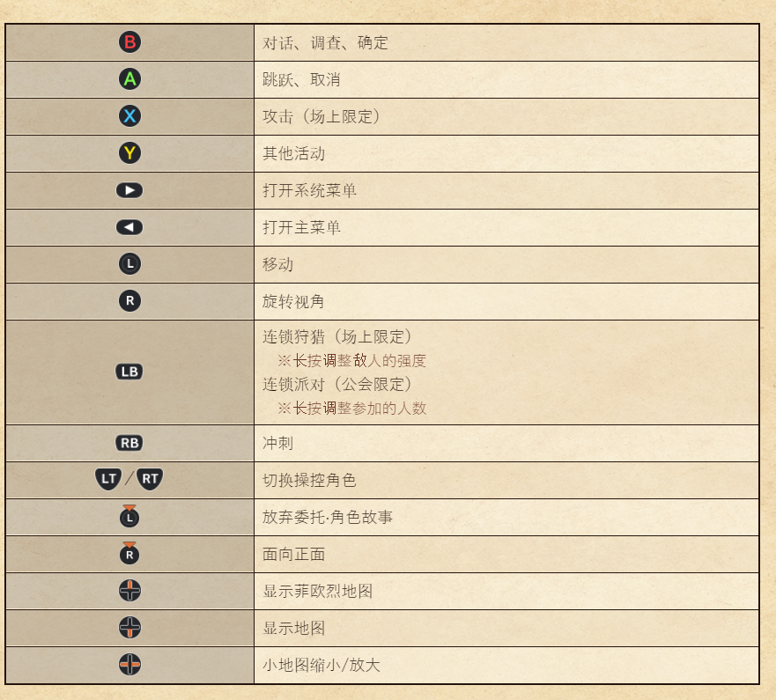Click the left-arrow main menu button icon

point(129,227)
